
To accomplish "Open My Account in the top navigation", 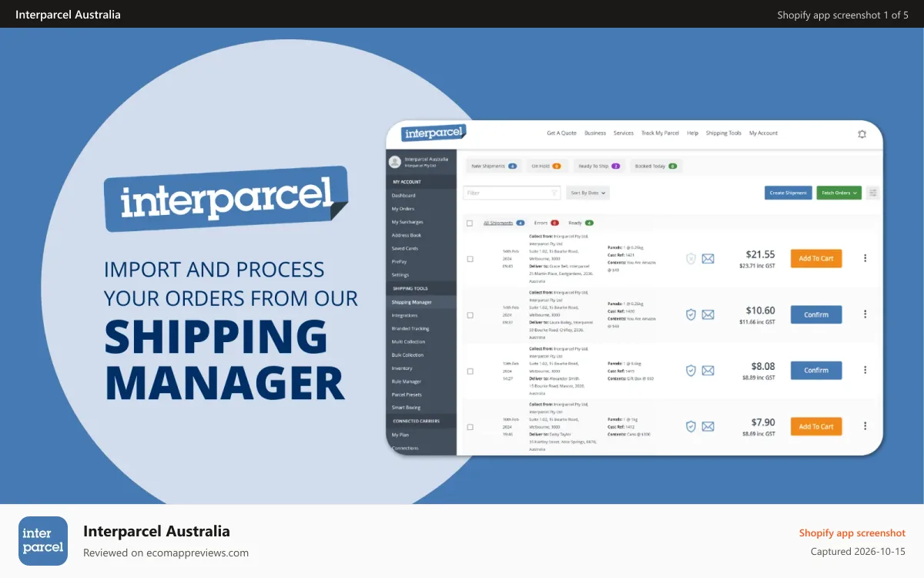I will 763,133.
